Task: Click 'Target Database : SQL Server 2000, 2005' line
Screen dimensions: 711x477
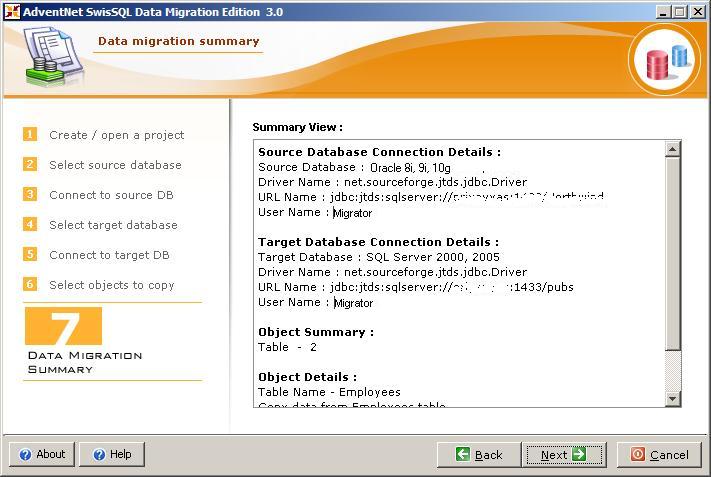Action: [x=379, y=257]
